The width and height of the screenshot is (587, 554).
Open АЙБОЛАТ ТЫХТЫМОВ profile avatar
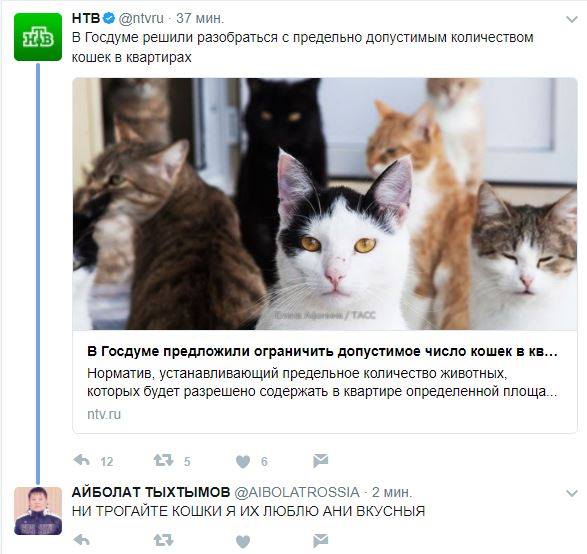[x=38, y=511]
